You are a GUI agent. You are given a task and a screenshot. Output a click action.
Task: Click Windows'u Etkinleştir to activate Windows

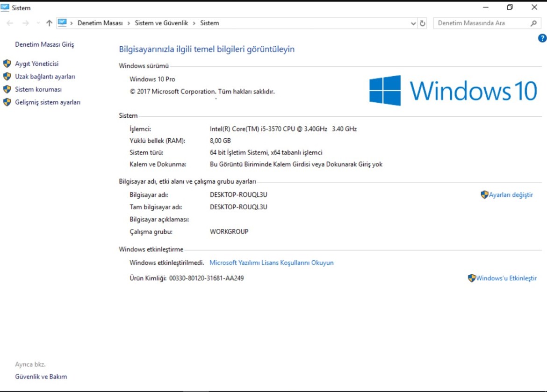[x=506, y=278]
